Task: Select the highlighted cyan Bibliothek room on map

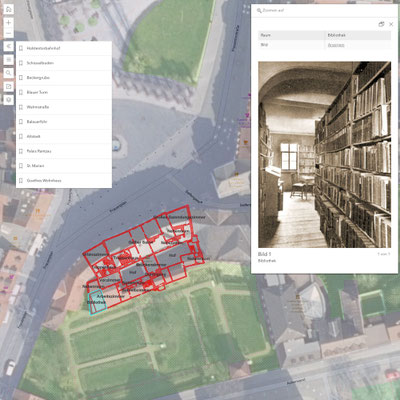Action: (97, 302)
